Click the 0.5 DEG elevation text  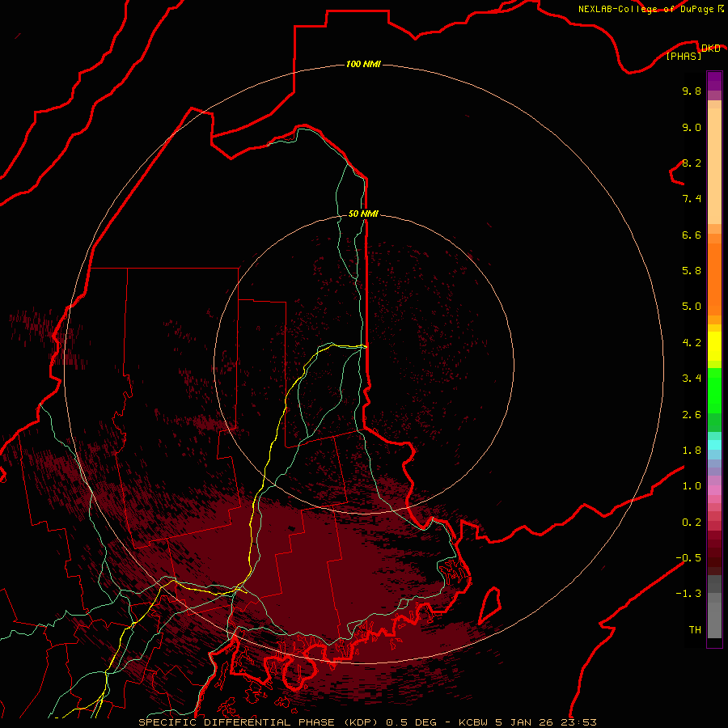click(x=412, y=722)
